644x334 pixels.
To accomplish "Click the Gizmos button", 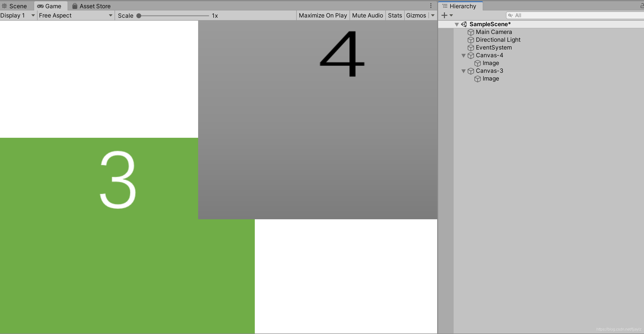I will coord(416,16).
